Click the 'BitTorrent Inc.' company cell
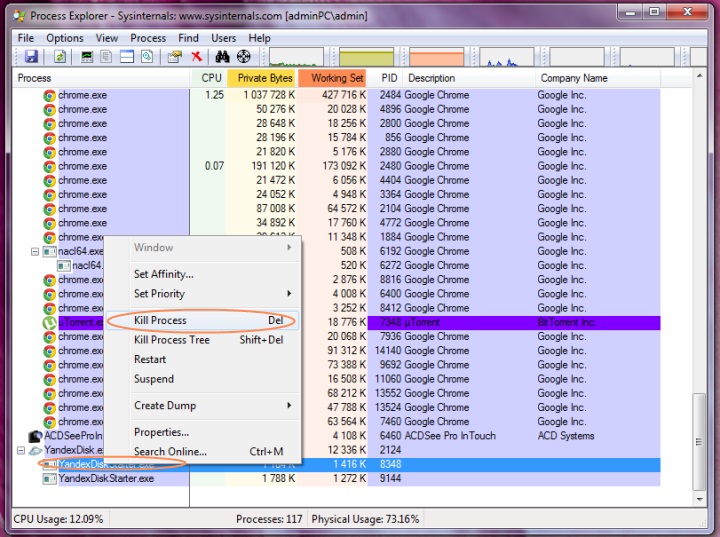Viewport: 720px width, 537px height. [566, 322]
